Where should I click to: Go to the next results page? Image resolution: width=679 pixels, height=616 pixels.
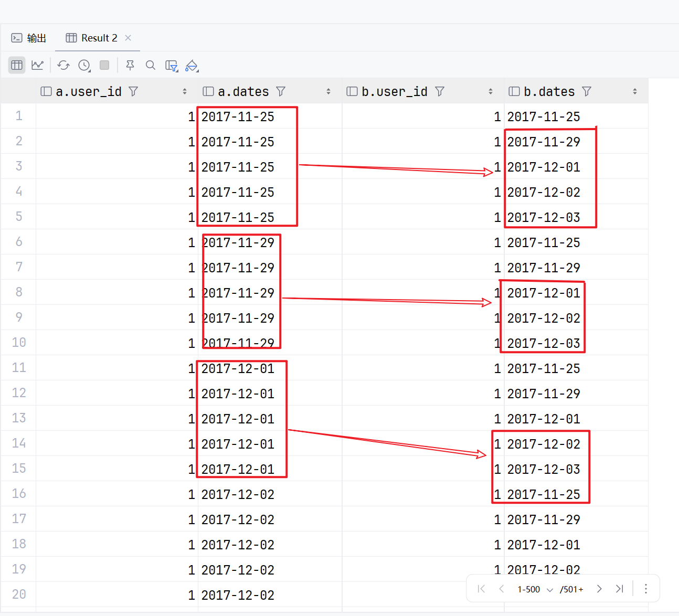click(x=599, y=589)
